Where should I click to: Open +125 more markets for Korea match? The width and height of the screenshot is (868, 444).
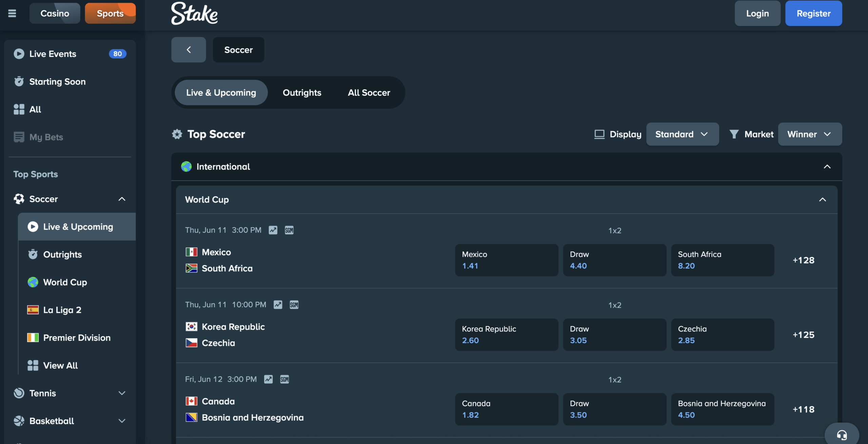pos(803,335)
